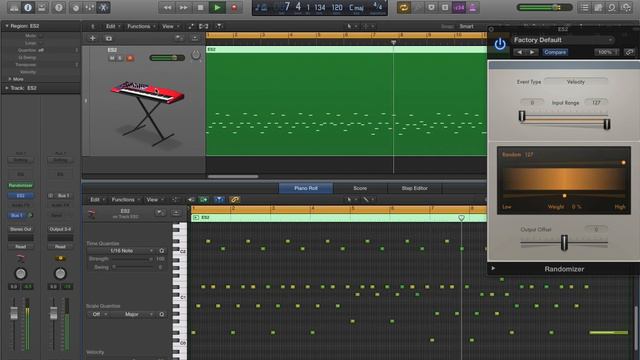
Task: Open the tracks area Functions menu
Action: [141, 26]
